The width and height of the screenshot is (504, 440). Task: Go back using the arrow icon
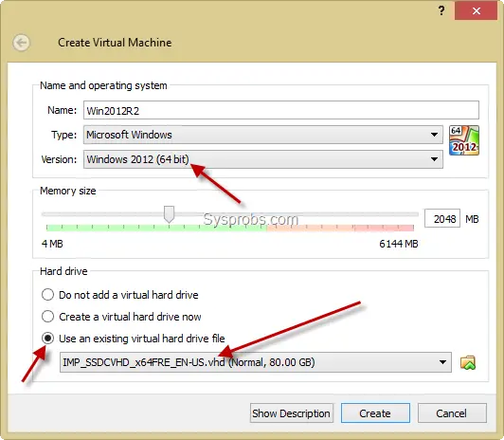(21, 43)
